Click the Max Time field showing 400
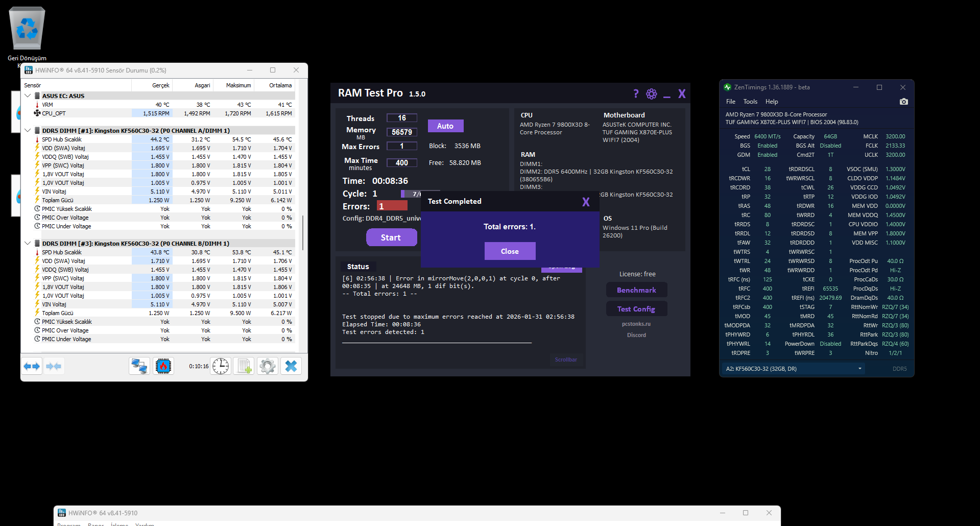The width and height of the screenshot is (980, 526). click(x=402, y=163)
